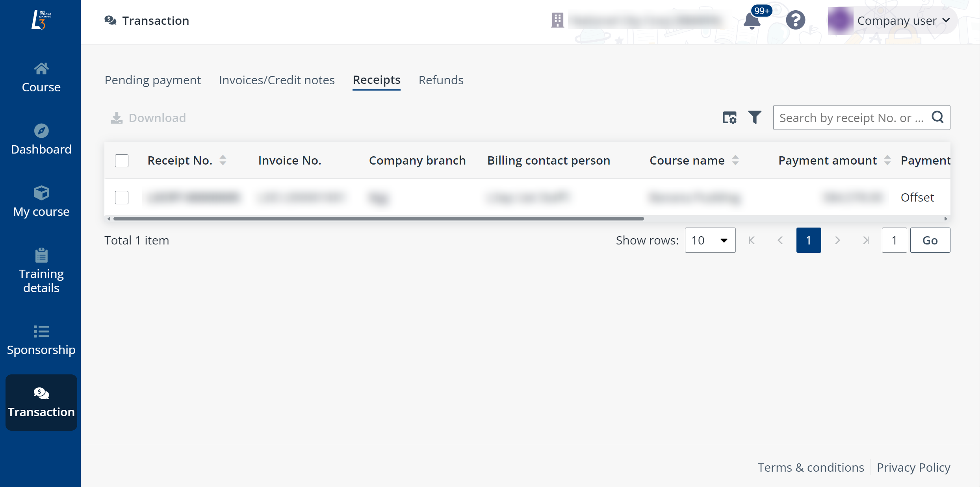Click the search magnifier icon

click(937, 117)
